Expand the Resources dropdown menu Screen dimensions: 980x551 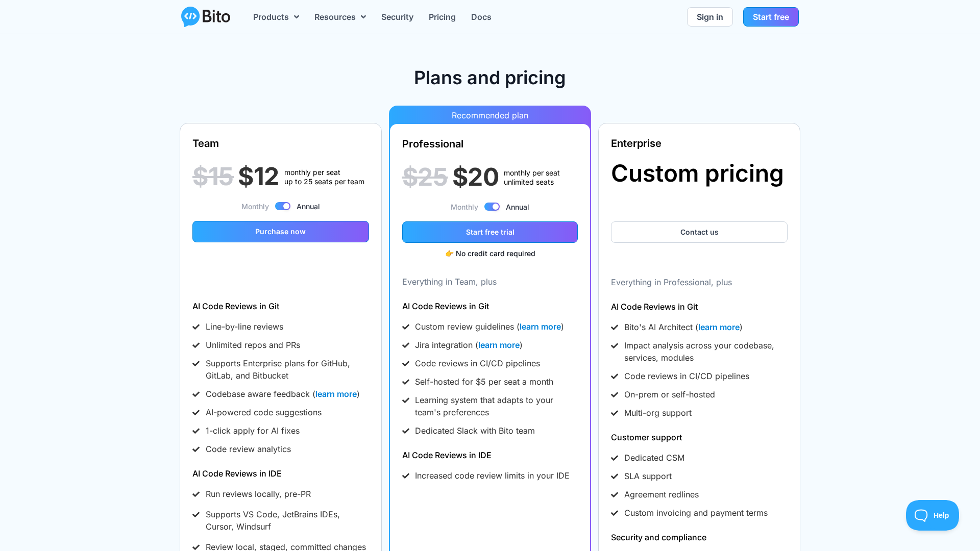tap(340, 17)
